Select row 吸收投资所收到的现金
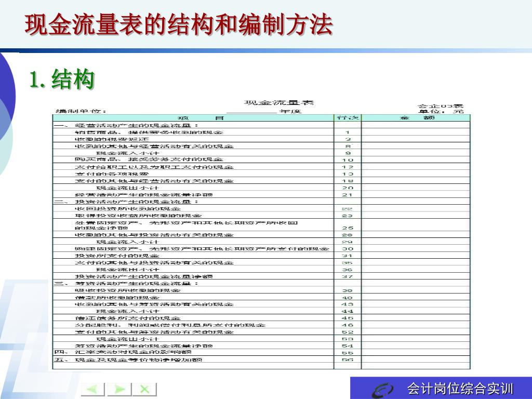The image size is (532, 399). coord(261,290)
